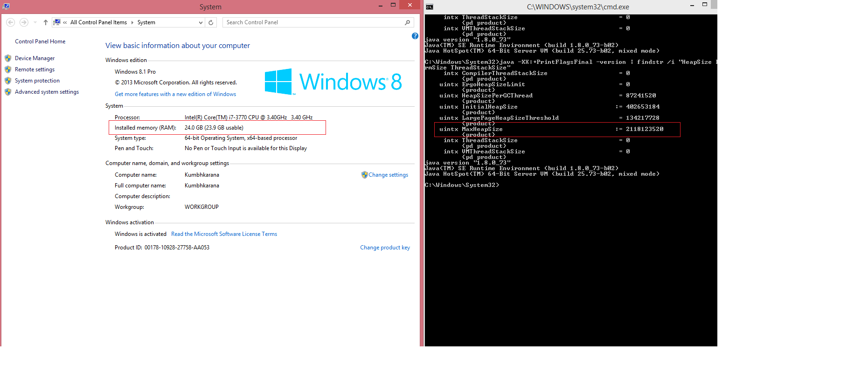The height and width of the screenshot is (386, 868).
Task: Expand the breadcrumb overflow double-chevron
Action: [65, 22]
